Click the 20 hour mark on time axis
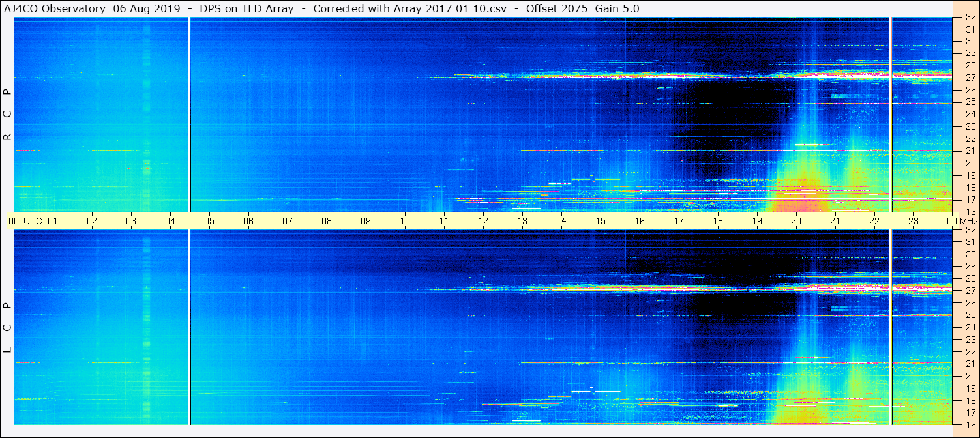This screenshot has width=980, height=438. [x=796, y=221]
